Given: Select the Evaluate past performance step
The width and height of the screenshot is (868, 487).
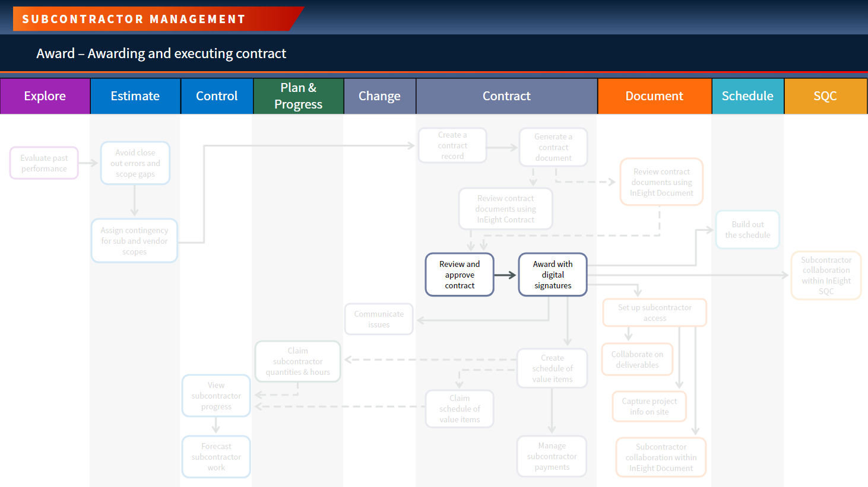Looking at the screenshot, I should (44, 163).
